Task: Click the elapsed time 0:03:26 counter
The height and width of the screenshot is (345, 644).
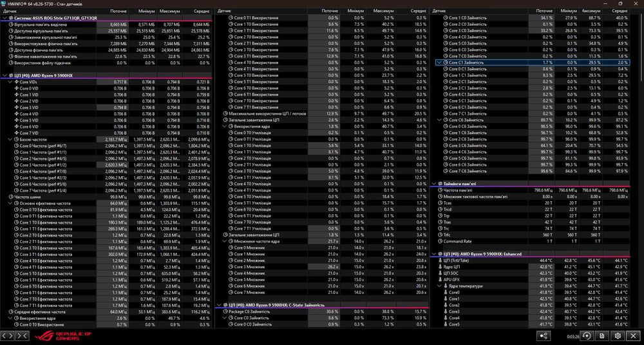Action: 573,337
